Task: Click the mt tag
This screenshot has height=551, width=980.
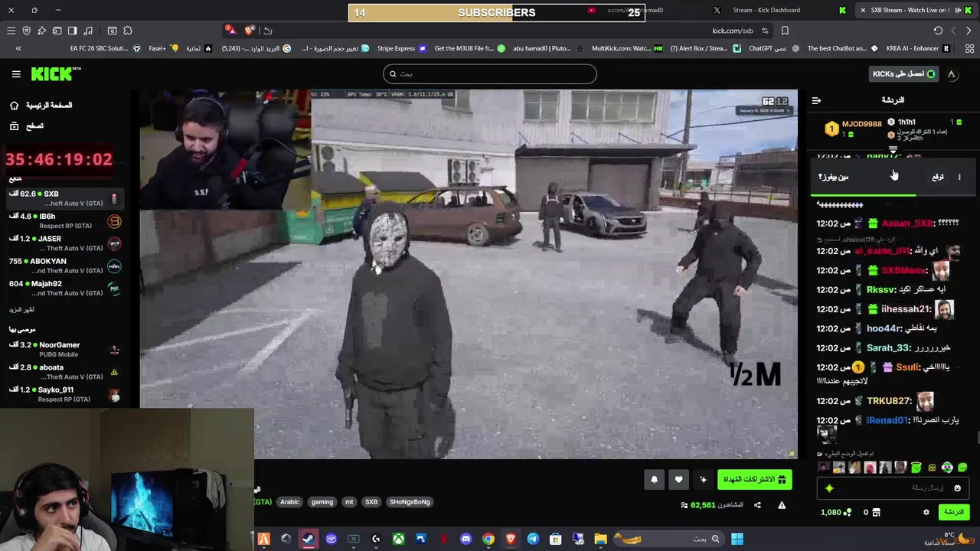Action: 349,502
